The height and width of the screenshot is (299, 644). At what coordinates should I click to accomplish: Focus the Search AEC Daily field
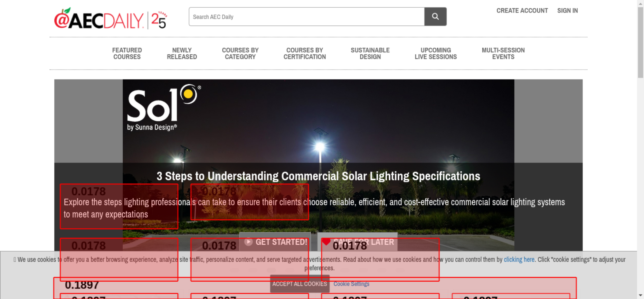point(306,17)
